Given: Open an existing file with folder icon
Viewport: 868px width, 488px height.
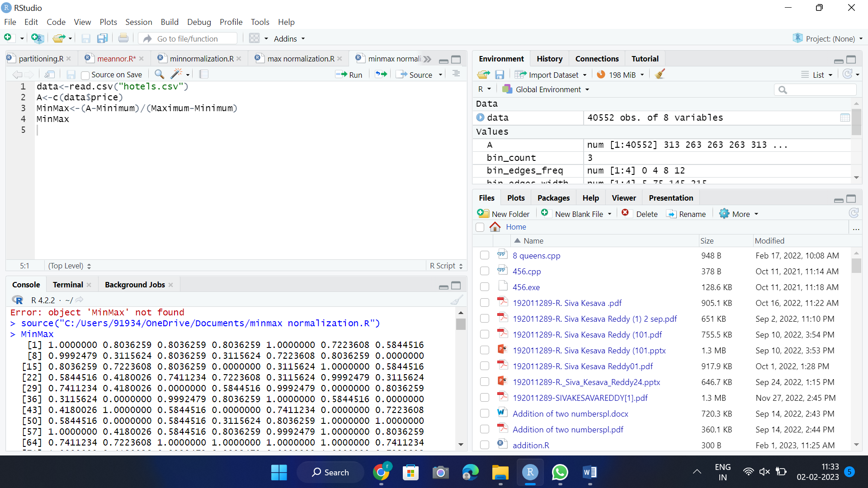Looking at the screenshot, I should click(59, 38).
